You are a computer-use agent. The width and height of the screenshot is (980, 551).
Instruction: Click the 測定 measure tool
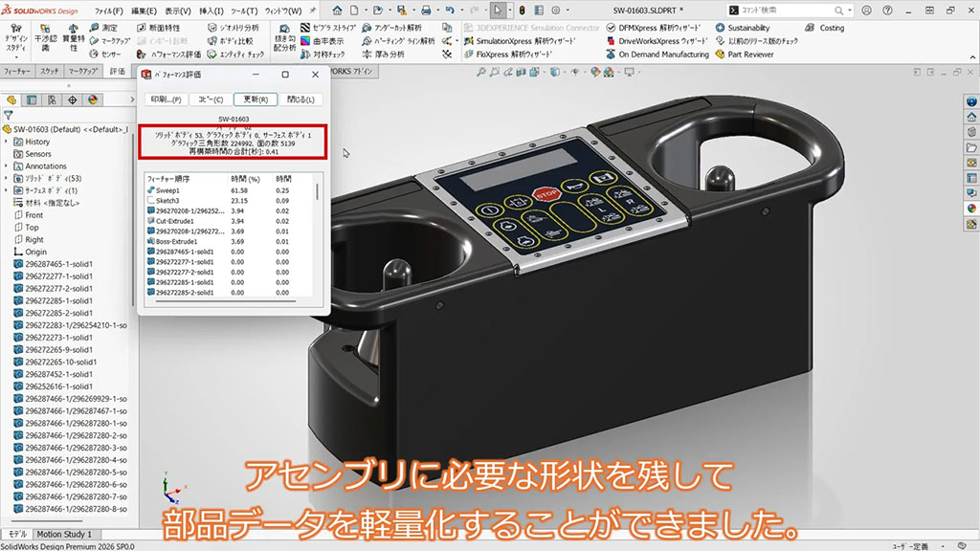point(103,28)
